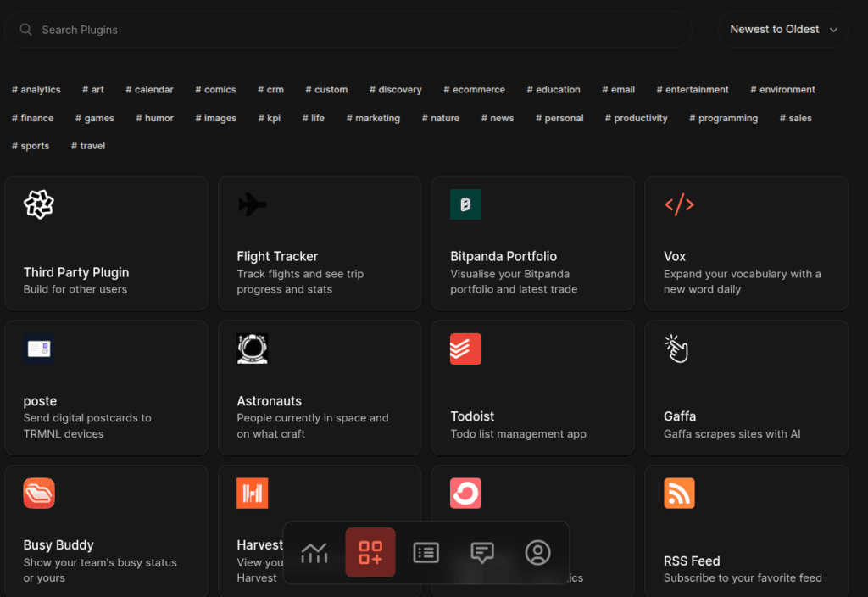The image size is (868, 597).
Task: Open the Vox plugin title
Action: coord(674,256)
